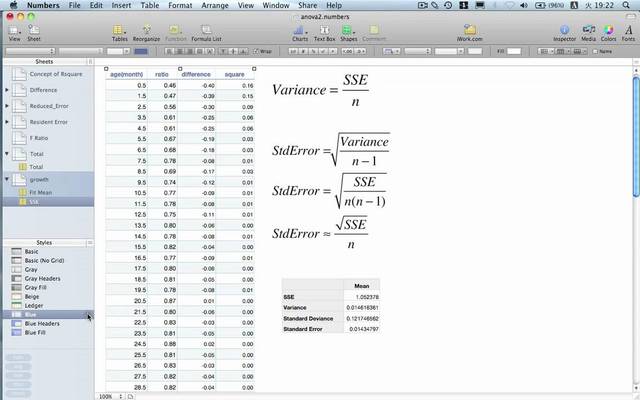Expand the Reduced_Error sheet triangle

click(7, 106)
